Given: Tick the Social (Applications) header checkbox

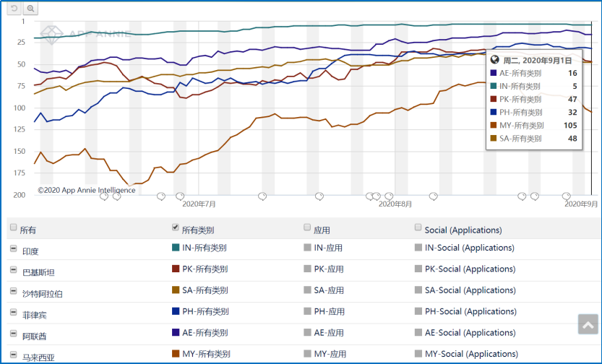Looking at the screenshot, I should (x=418, y=227).
